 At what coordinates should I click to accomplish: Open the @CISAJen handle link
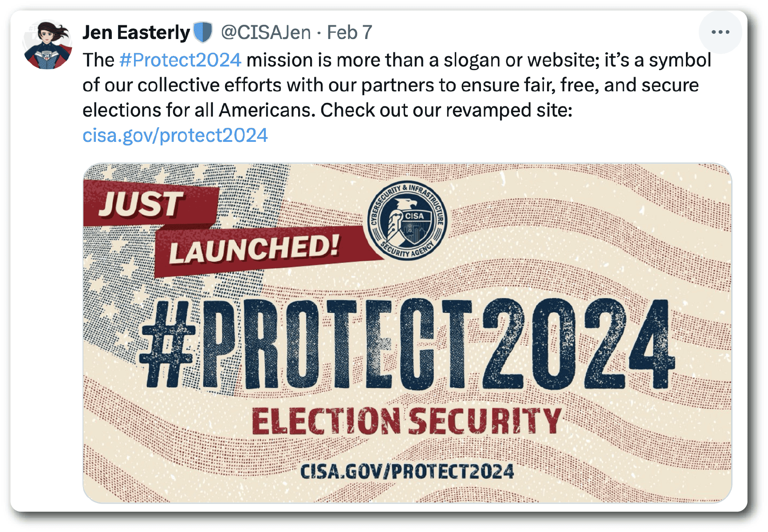pyautogui.click(x=266, y=33)
